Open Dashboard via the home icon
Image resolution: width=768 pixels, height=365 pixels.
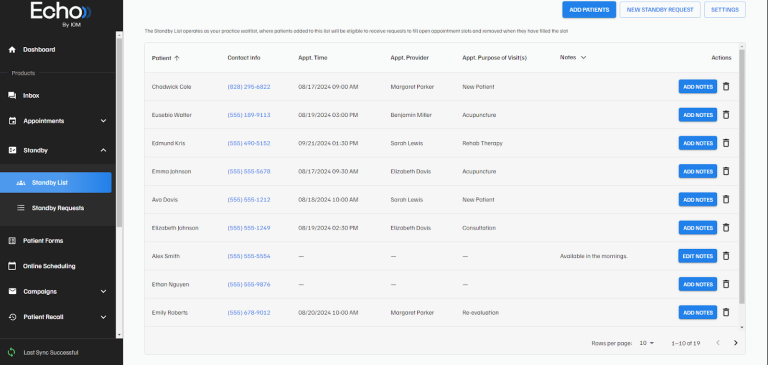click(12, 49)
